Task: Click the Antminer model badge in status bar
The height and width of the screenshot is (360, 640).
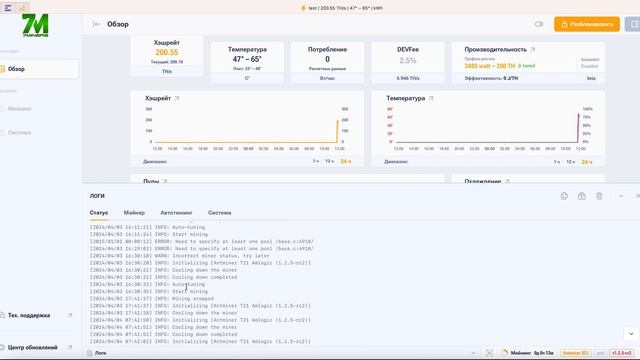Action: click(575, 353)
